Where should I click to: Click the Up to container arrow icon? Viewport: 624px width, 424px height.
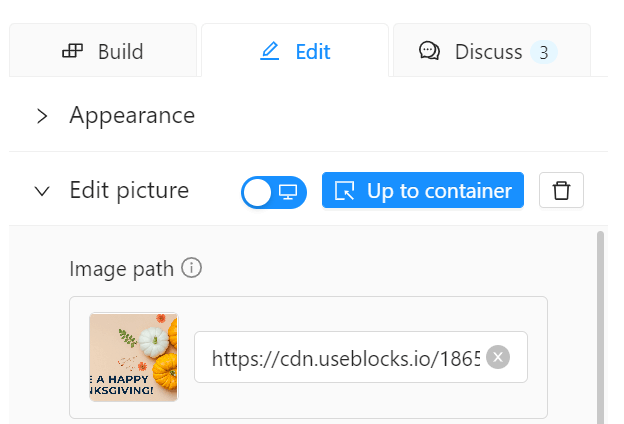pyautogui.click(x=344, y=190)
